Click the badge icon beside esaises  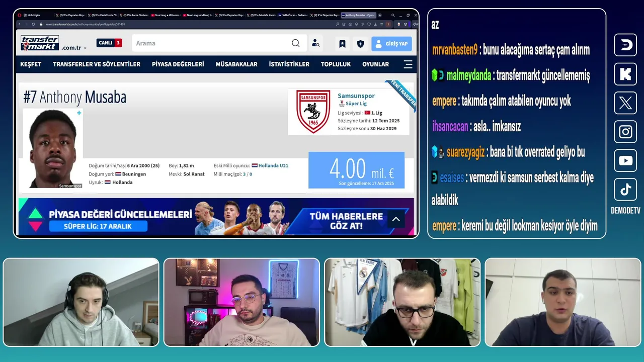click(x=435, y=177)
